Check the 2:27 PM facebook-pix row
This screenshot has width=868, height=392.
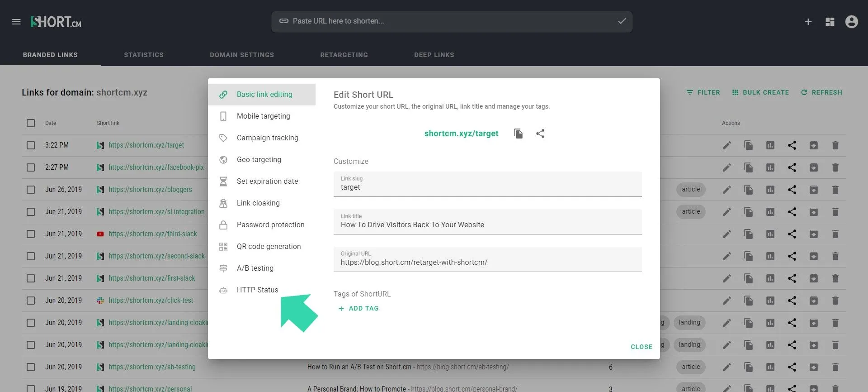[31, 167]
